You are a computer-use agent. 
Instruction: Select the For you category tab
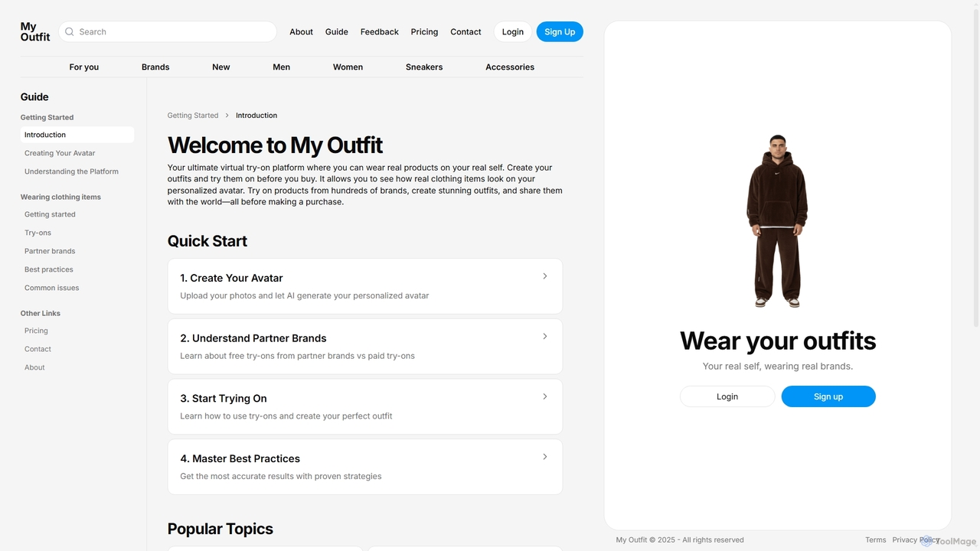(x=84, y=67)
